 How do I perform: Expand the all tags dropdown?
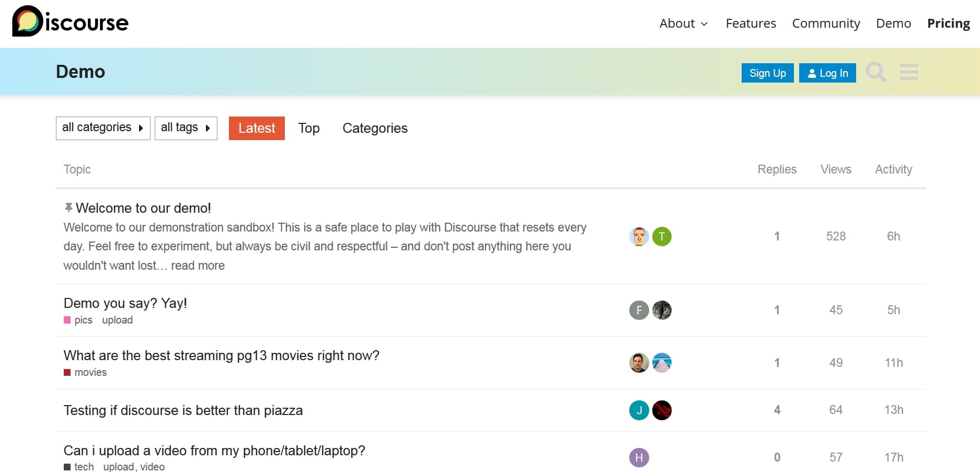point(186,128)
